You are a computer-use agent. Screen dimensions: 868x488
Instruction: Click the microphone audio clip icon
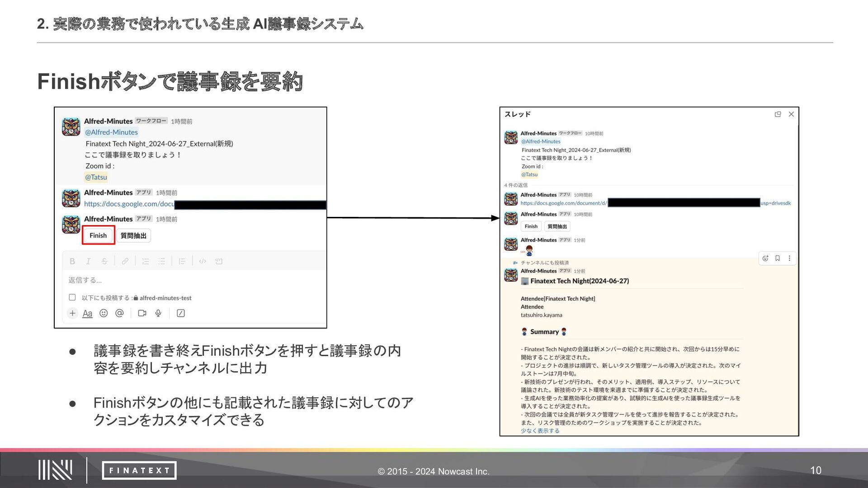(158, 313)
